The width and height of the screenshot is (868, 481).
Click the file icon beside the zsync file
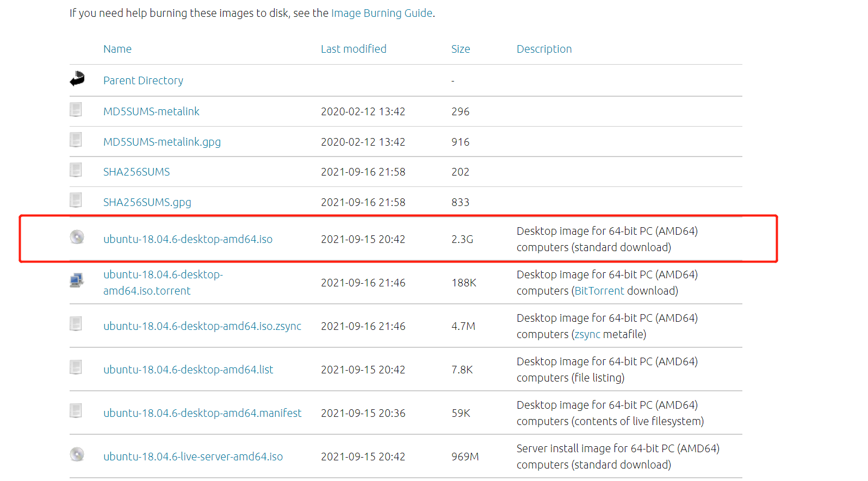[x=76, y=324]
